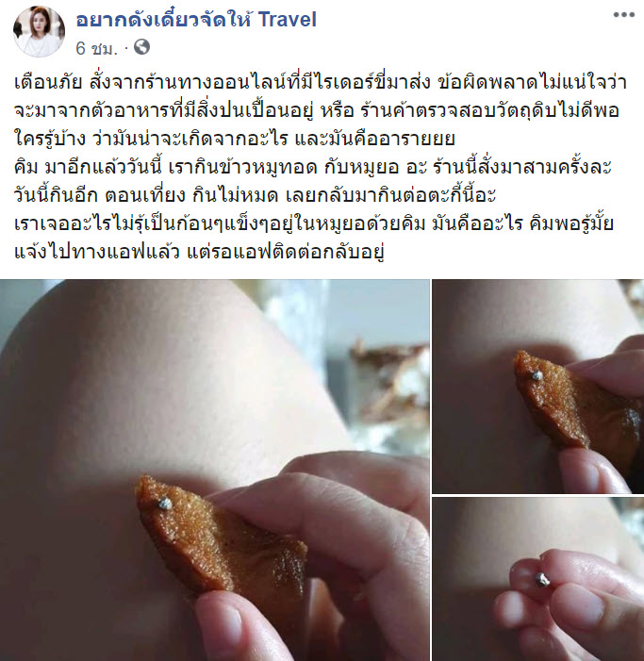Click the word Travel in the page name
This screenshot has height=661, width=644.
tap(287, 20)
